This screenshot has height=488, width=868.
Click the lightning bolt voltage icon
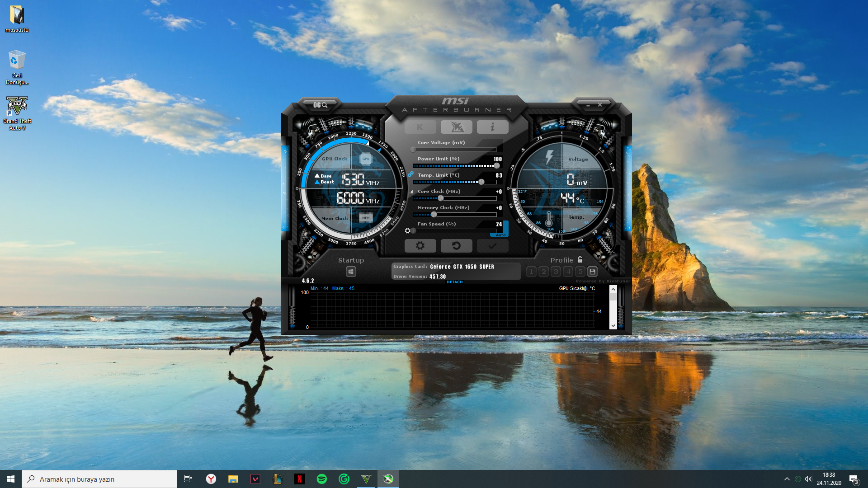click(549, 157)
